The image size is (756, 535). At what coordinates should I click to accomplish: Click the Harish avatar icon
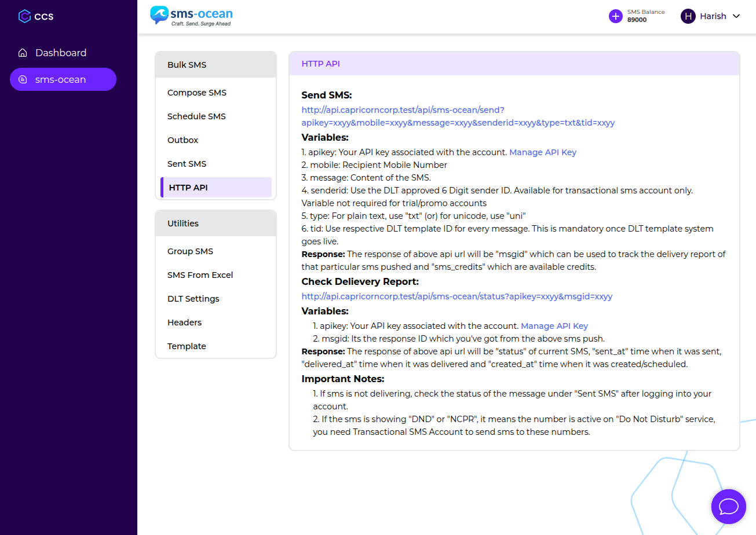pyautogui.click(x=688, y=16)
